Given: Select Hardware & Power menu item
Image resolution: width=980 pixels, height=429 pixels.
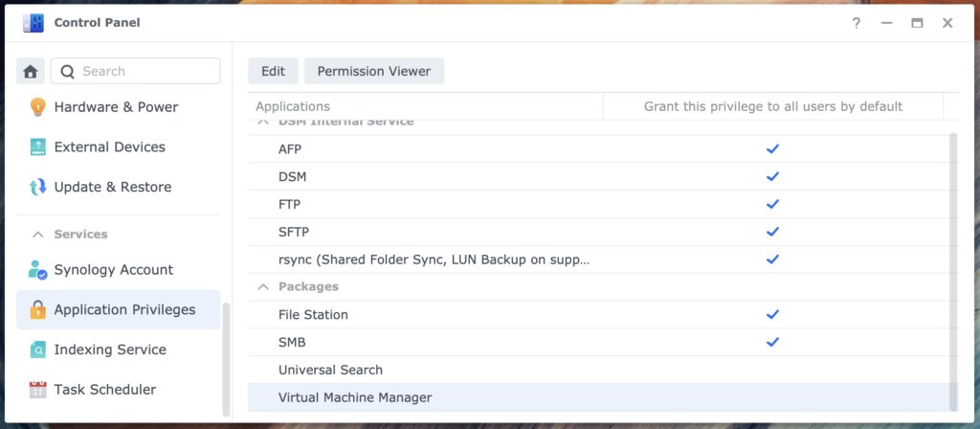Looking at the screenshot, I should pyautogui.click(x=118, y=107).
